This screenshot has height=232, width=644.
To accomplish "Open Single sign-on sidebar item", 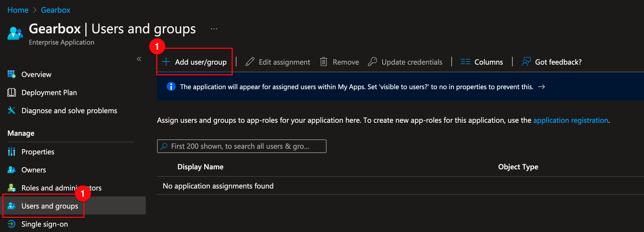I will (45, 224).
